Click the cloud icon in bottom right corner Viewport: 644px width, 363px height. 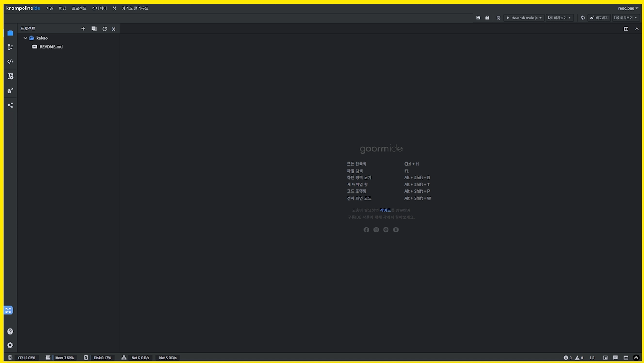pyautogui.click(x=636, y=358)
